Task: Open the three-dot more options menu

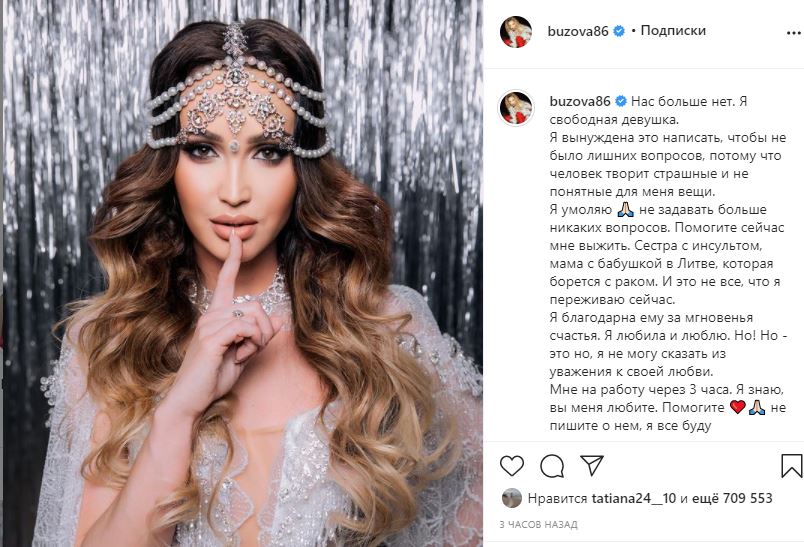Action: 793,32
